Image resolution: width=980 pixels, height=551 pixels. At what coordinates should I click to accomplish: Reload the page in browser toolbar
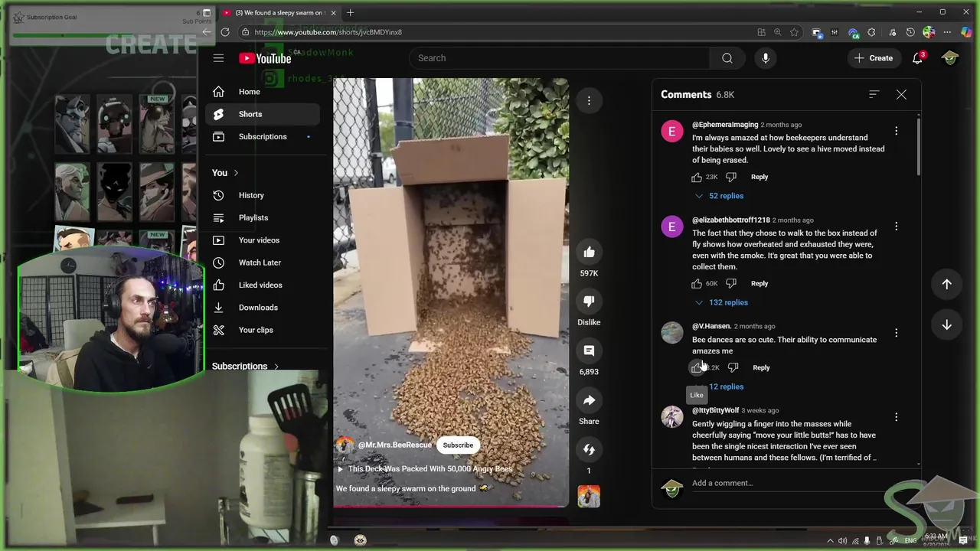coord(225,32)
